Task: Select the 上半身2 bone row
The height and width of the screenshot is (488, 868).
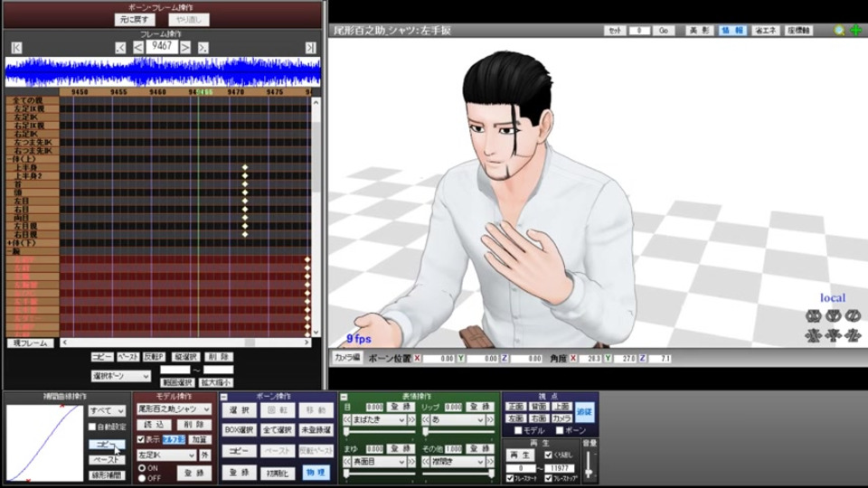Action: (x=33, y=176)
